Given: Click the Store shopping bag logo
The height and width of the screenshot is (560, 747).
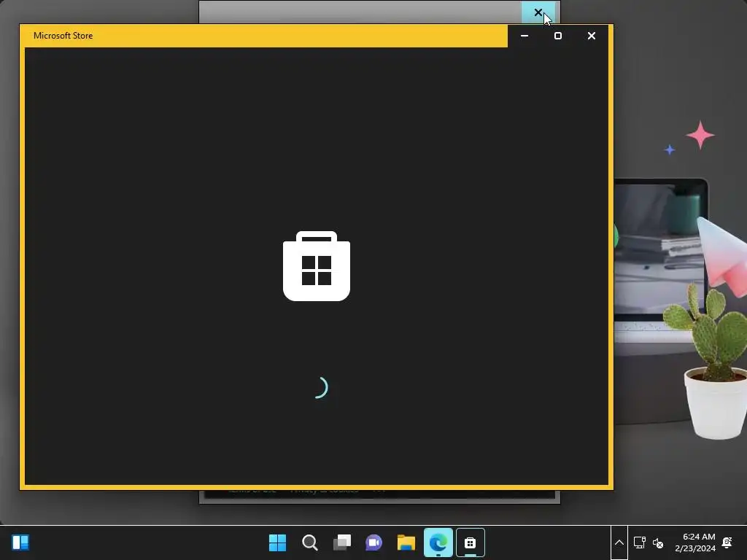Looking at the screenshot, I should tap(317, 266).
